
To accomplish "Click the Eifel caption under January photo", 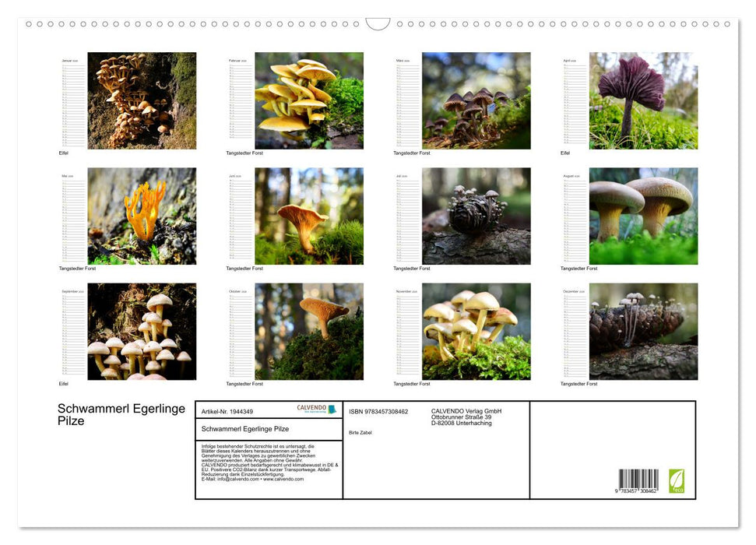I will [x=65, y=153].
